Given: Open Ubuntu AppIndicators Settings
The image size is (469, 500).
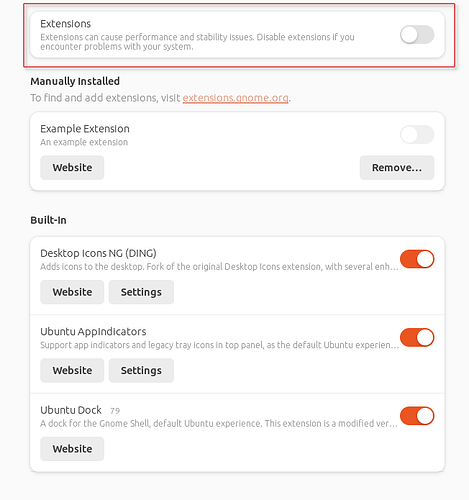Looking at the screenshot, I should (141, 370).
